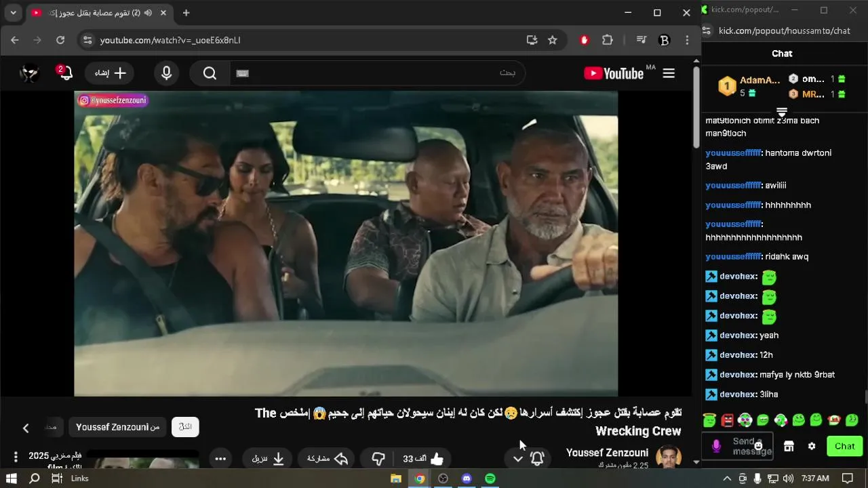Open Task View on the taskbar
Image resolution: width=868 pixels, height=488 pixels.
(x=57, y=479)
